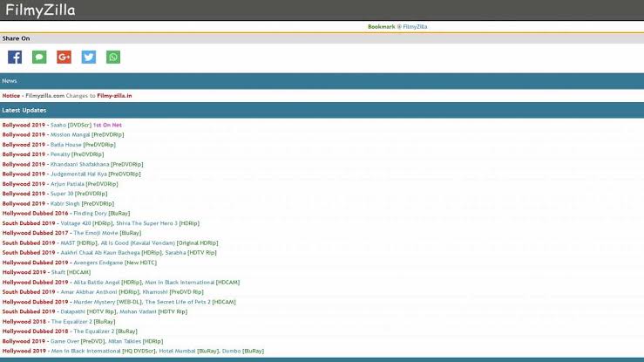Screen dimensions: 644x362
Task: Click 'Hollywood Dubbed 2017' category label
Action: [x=36, y=233]
